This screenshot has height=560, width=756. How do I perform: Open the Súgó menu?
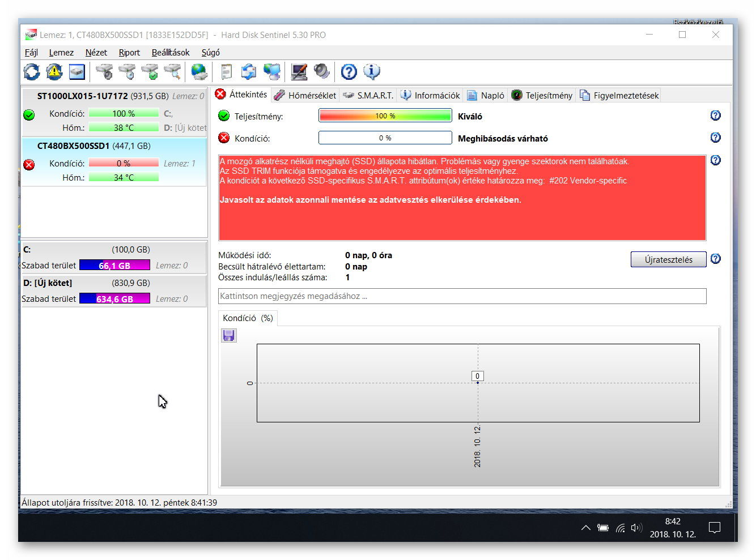210,53
